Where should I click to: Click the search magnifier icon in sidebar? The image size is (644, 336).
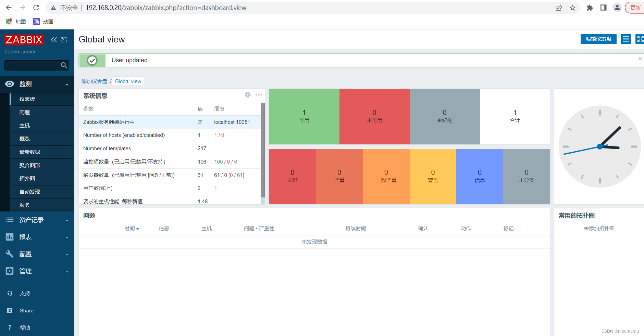tap(64, 65)
